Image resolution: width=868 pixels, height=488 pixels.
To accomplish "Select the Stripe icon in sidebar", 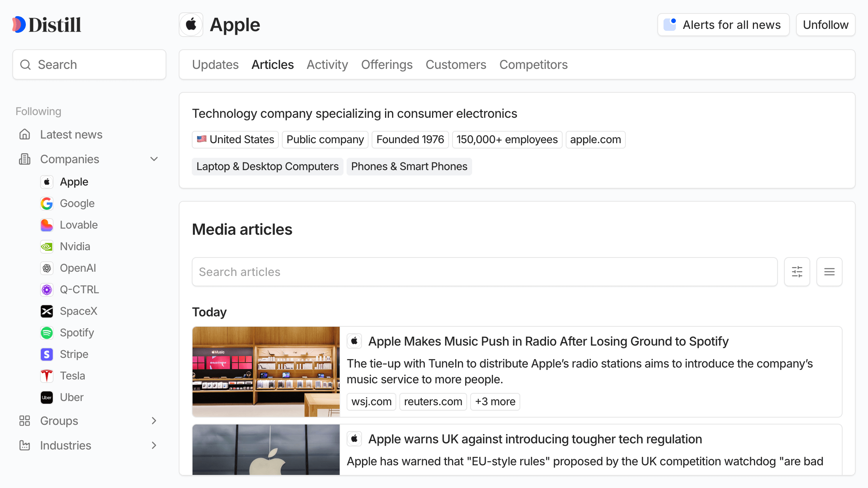I will (x=47, y=354).
